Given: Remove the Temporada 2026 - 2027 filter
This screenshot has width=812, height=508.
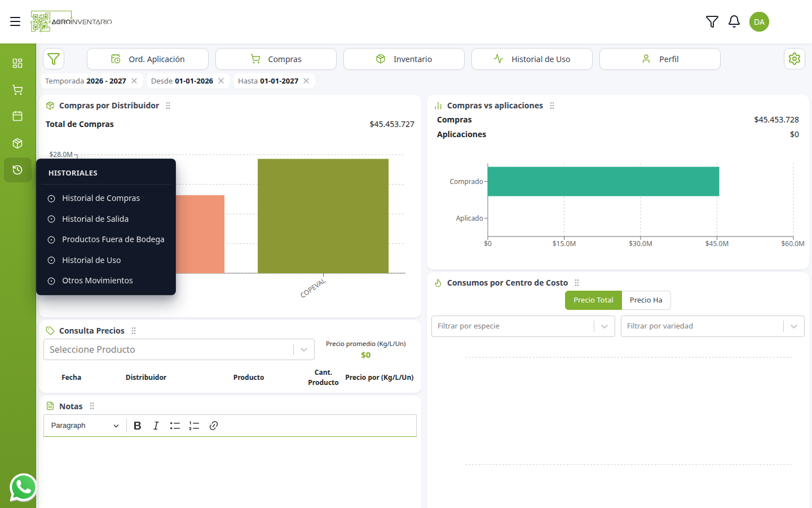Looking at the screenshot, I should (134, 81).
